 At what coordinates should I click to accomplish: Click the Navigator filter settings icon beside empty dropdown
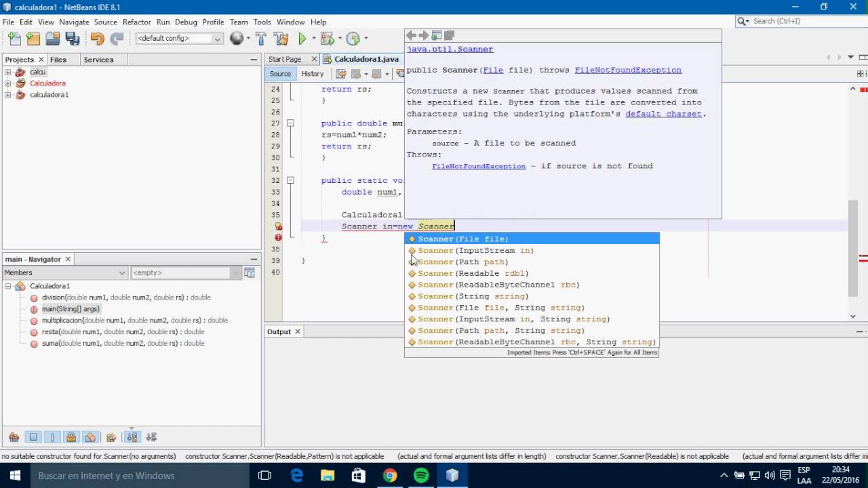249,272
